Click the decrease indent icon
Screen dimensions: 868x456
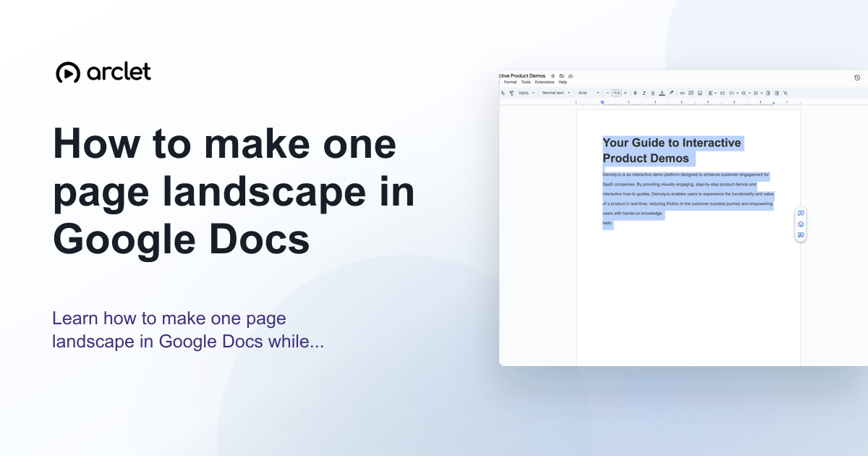[768, 93]
